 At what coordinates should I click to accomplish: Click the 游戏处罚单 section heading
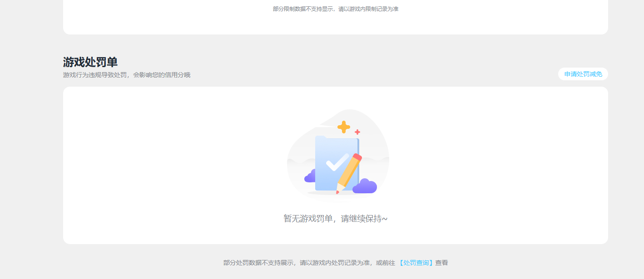[90, 62]
